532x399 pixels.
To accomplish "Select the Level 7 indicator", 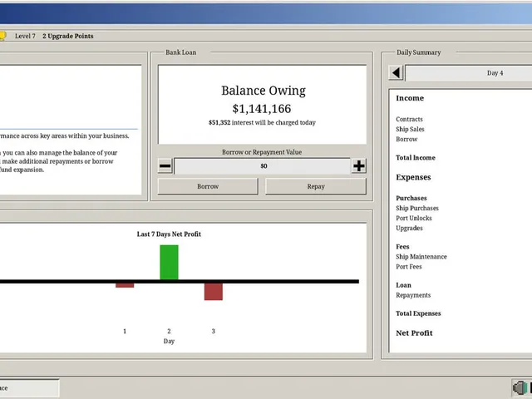I will [x=25, y=36].
